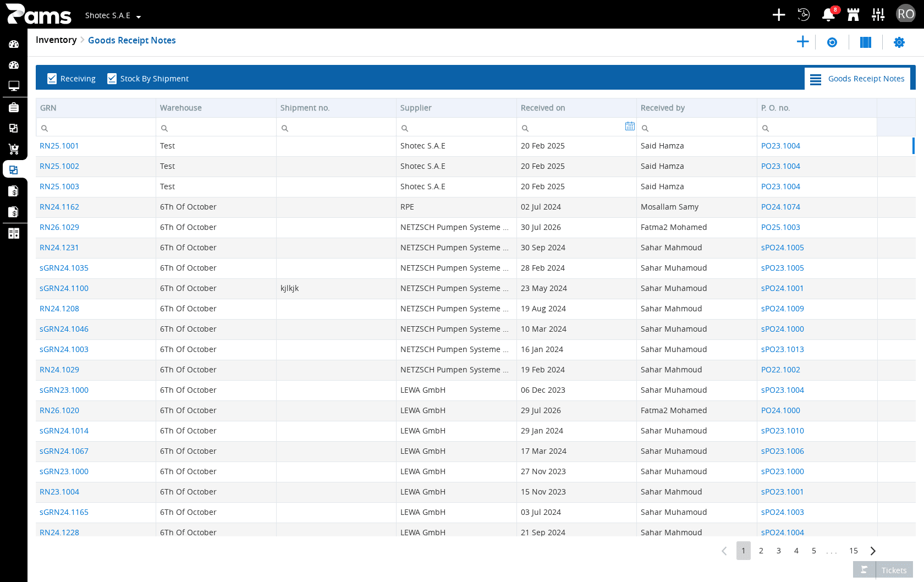Go to page 2

click(761, 551)
